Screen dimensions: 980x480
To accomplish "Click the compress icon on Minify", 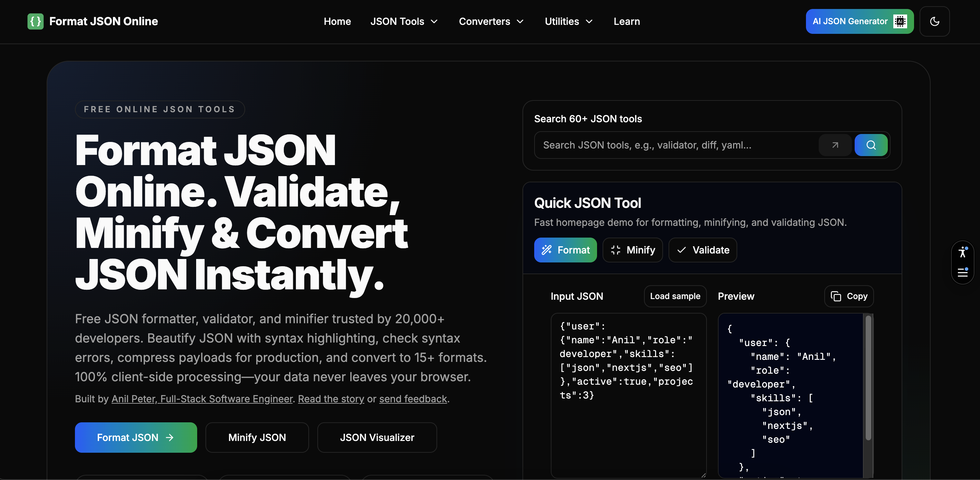I will coord(615,250).
